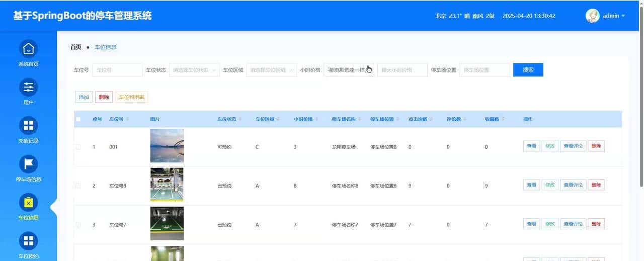Open 用户 sliders icon in sidebar

coord(28,87)
